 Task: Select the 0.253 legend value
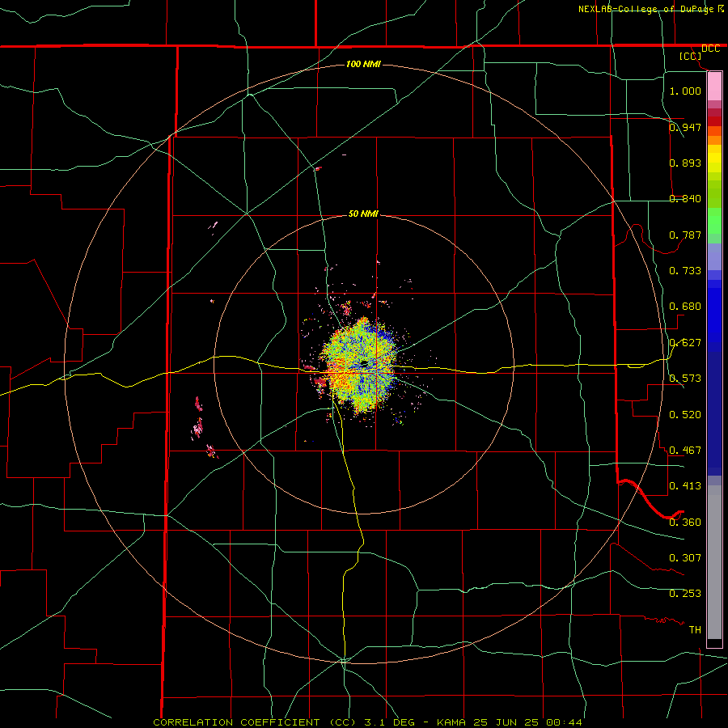(x=685, y=594)
